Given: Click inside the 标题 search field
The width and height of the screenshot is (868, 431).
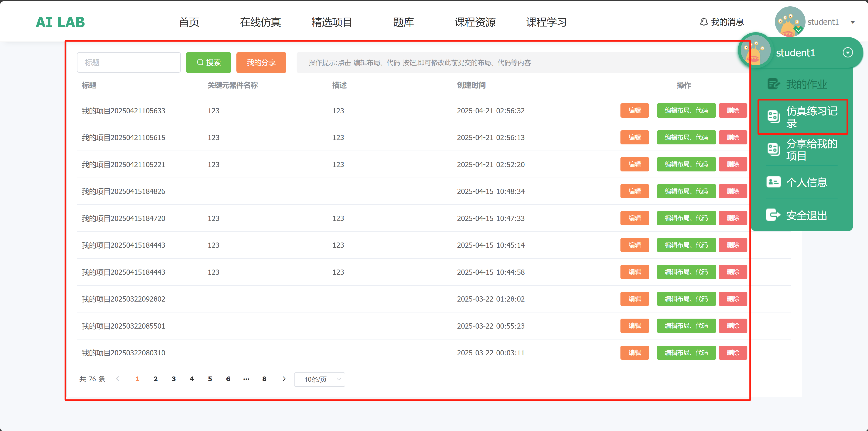Looking at the screenshot, I should [129, 62].
